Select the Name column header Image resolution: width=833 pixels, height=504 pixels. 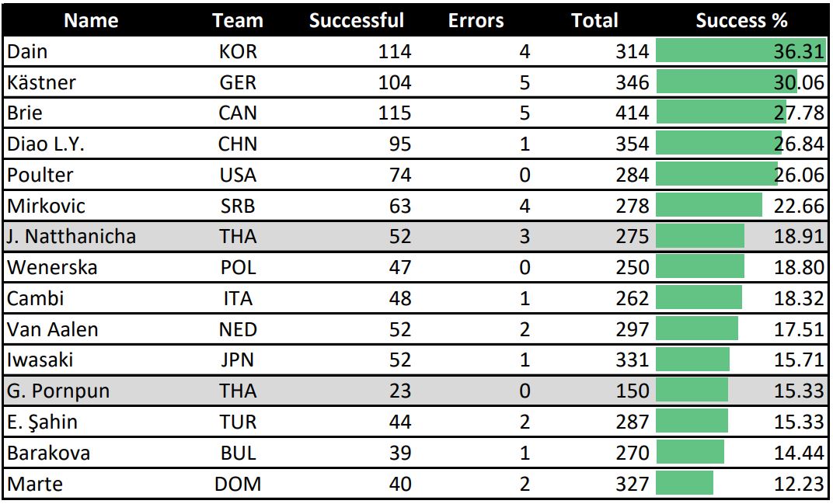click(91, 20)
